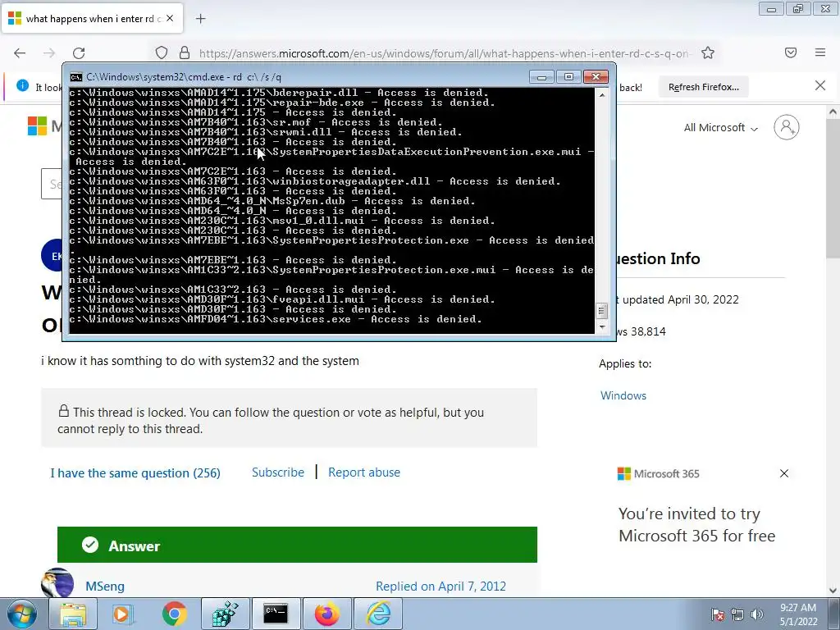Click the taskbar clock showing 9:27 AM
The width and height of the screenshot is (840, 630).
point(798,614)
